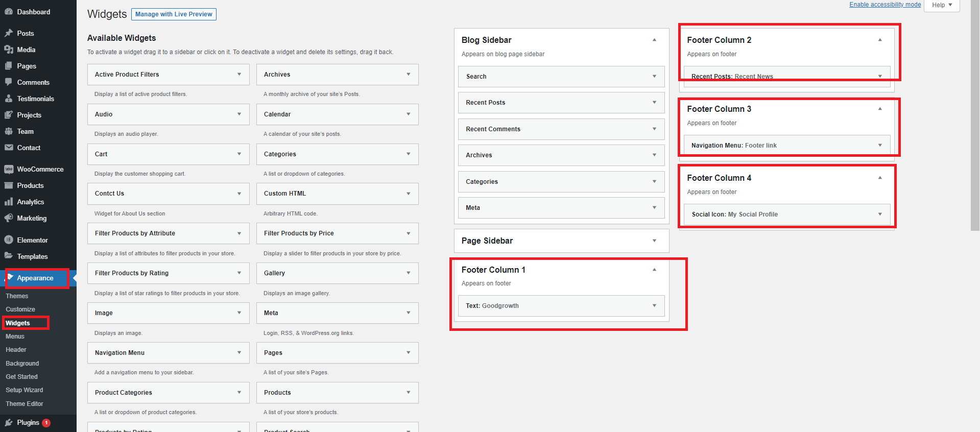
Task: Collapse the Footer Column 1 panel
Action: [x=654, y=270]
